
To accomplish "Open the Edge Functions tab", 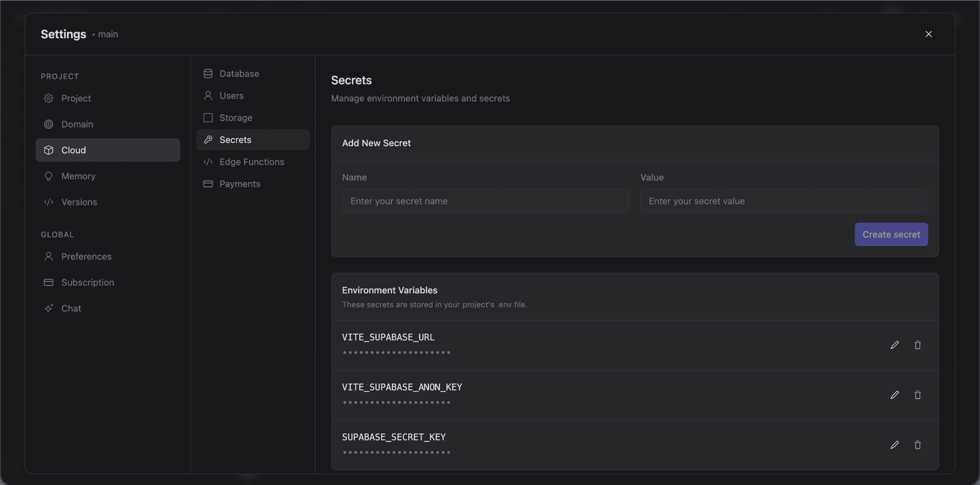I will click(253, 162).
